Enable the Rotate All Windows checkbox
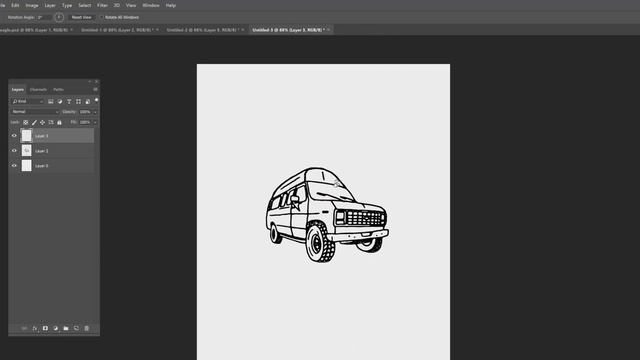 pyautogui.click(x=102, y=17)
